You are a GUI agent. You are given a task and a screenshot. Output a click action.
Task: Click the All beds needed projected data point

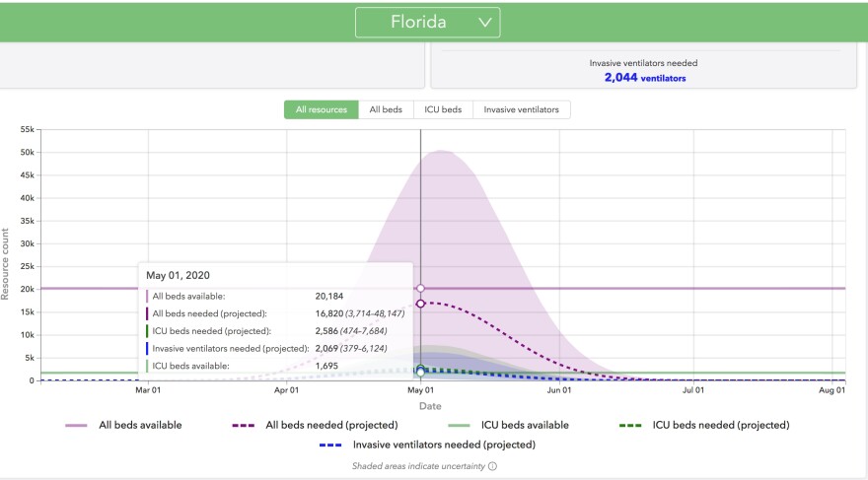(421, 304)
